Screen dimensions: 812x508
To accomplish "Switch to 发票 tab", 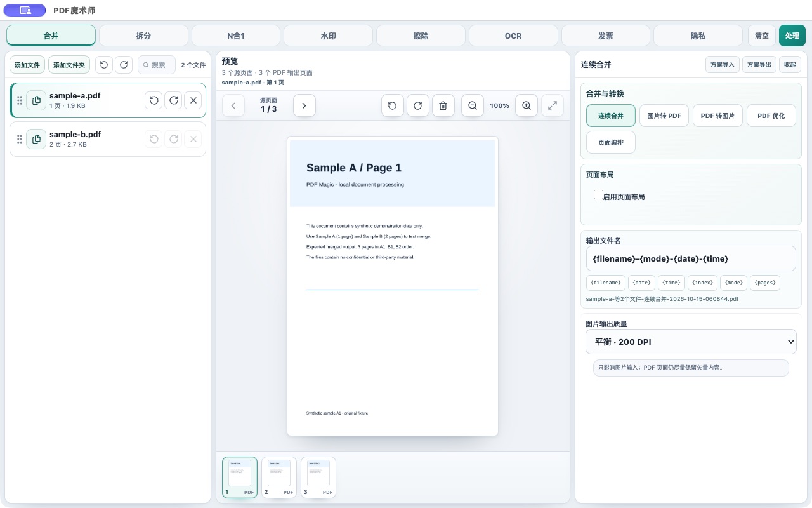I will point(606,36).
